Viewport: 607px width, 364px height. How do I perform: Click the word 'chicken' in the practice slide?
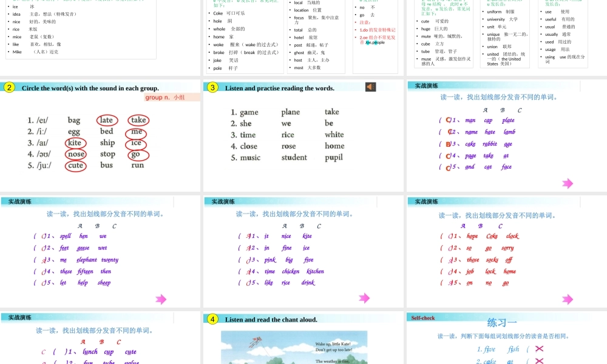pos(291,272)
